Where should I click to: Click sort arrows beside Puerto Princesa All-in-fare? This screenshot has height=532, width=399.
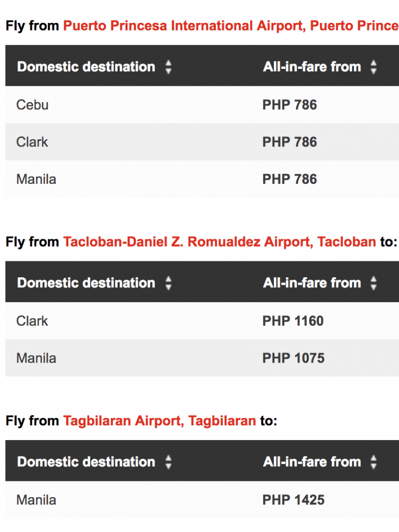click(373, 67)
